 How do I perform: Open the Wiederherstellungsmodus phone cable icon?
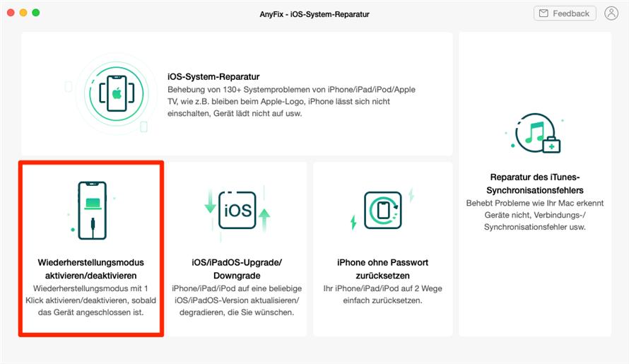point(93,211)
